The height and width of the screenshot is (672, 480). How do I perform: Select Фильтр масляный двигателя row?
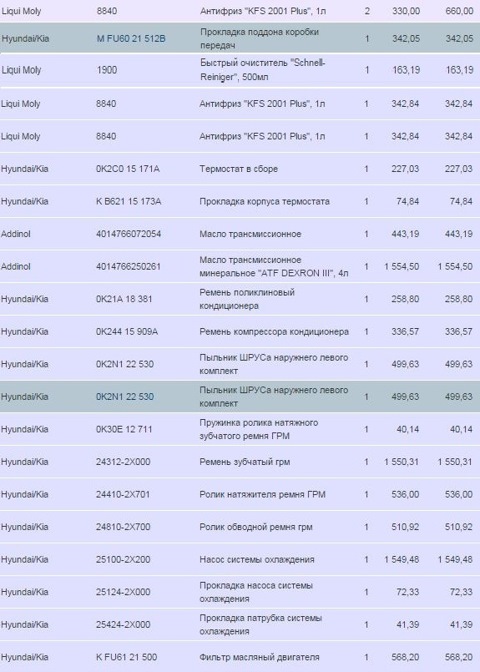[x=240, y=657]
